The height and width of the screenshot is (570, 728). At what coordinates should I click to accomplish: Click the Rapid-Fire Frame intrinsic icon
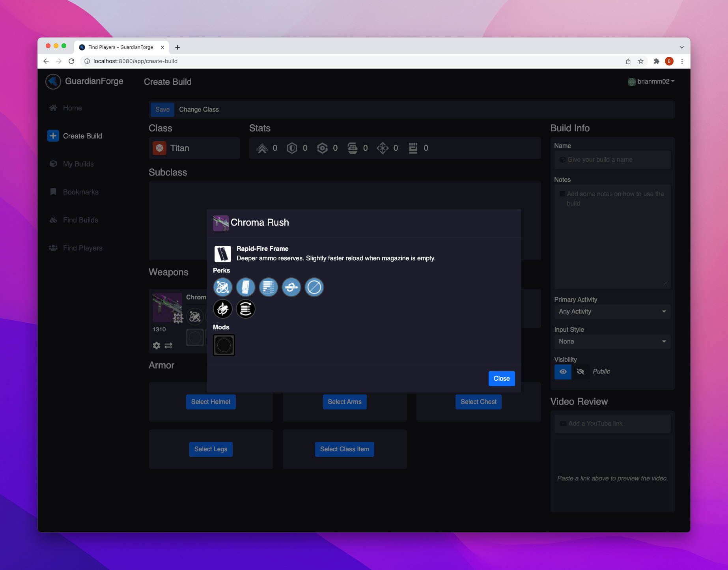(223, 254)
